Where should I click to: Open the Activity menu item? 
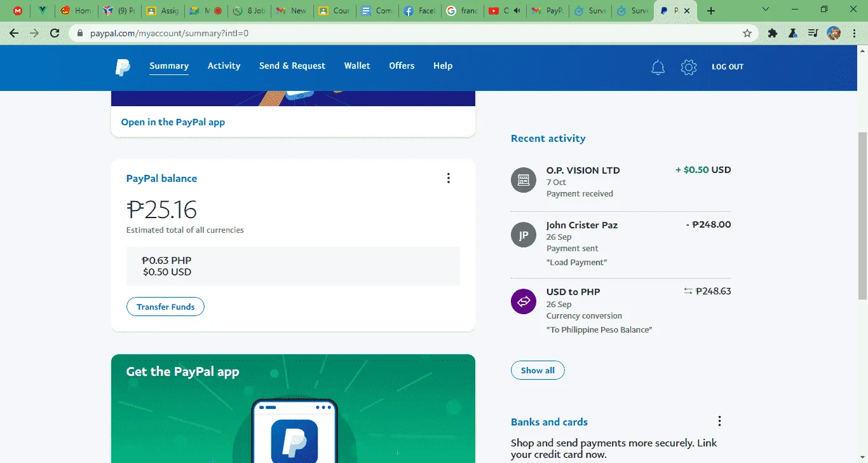click(x=224, y=66)
